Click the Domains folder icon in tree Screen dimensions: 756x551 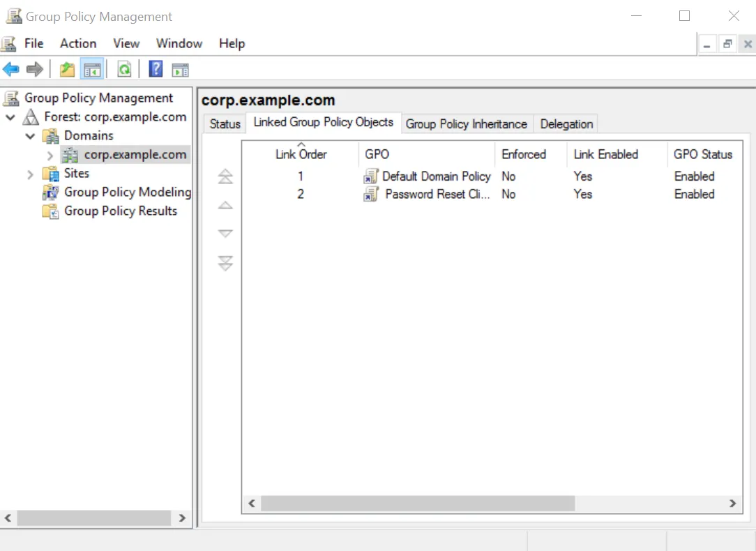(x=51, y=136)
